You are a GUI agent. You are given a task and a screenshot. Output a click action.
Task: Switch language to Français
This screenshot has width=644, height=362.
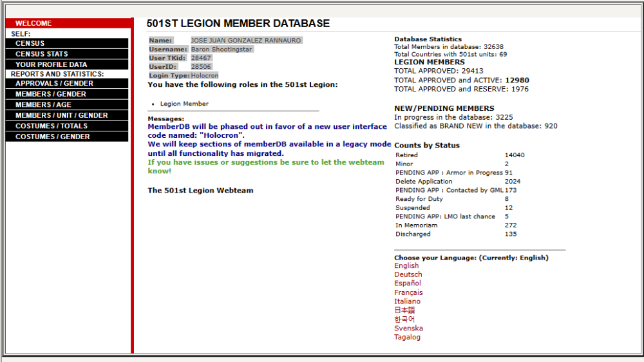tap(408, 292)
